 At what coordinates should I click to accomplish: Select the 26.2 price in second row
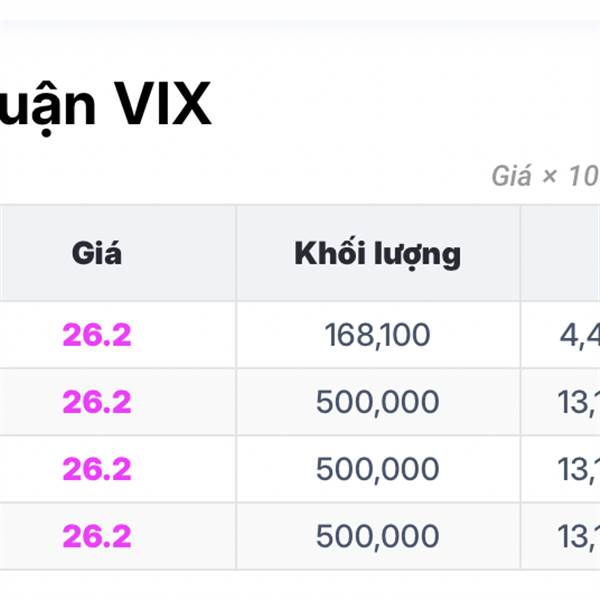[97, 402]
